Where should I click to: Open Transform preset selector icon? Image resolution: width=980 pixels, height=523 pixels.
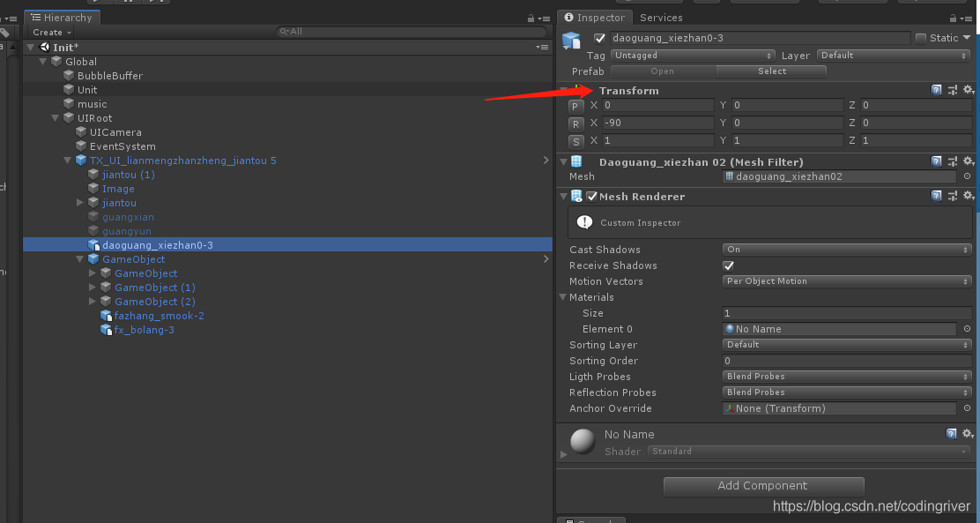click(953, 90)
